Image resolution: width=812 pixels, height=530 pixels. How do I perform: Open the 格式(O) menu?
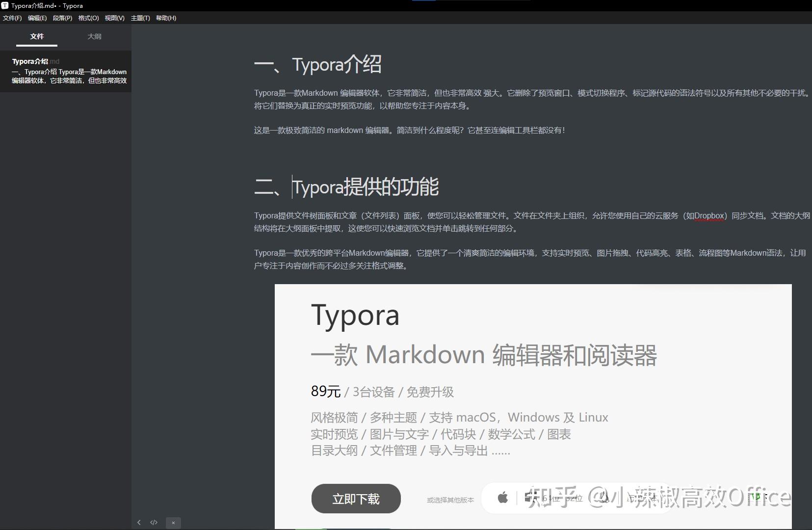point(88,18)
